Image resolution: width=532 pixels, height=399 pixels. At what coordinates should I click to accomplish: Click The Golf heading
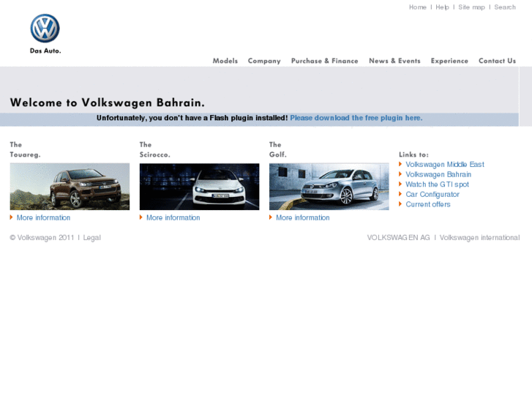(278, 149)
